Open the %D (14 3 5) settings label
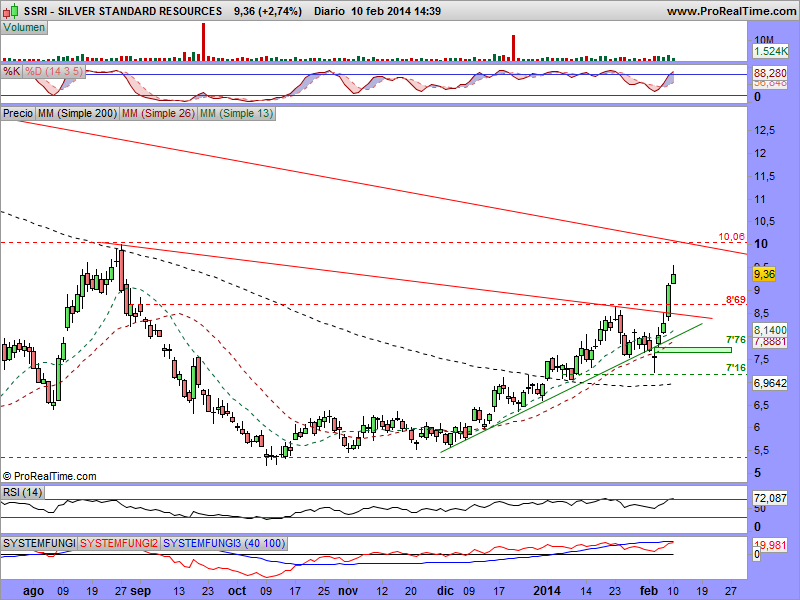The width and height of the screenshot is (800, 600). tap(54, 71)
